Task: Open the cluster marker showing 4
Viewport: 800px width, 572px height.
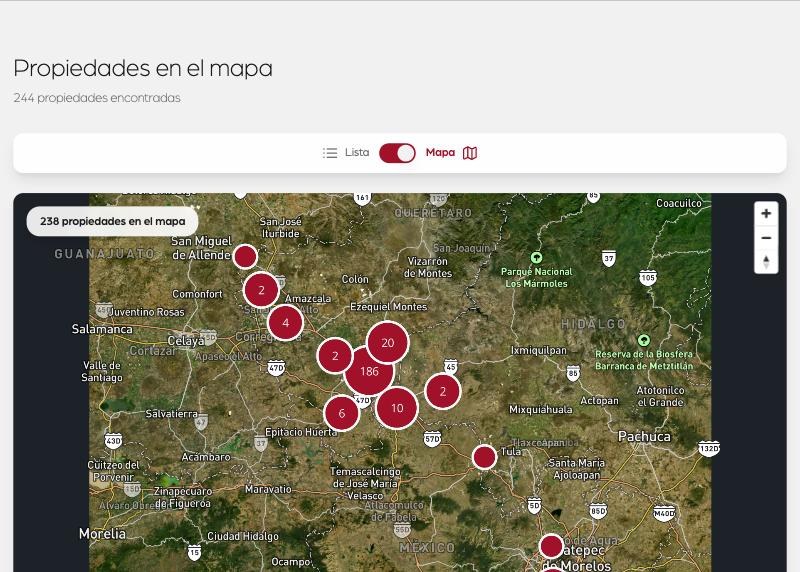Action: pos(285,323)
